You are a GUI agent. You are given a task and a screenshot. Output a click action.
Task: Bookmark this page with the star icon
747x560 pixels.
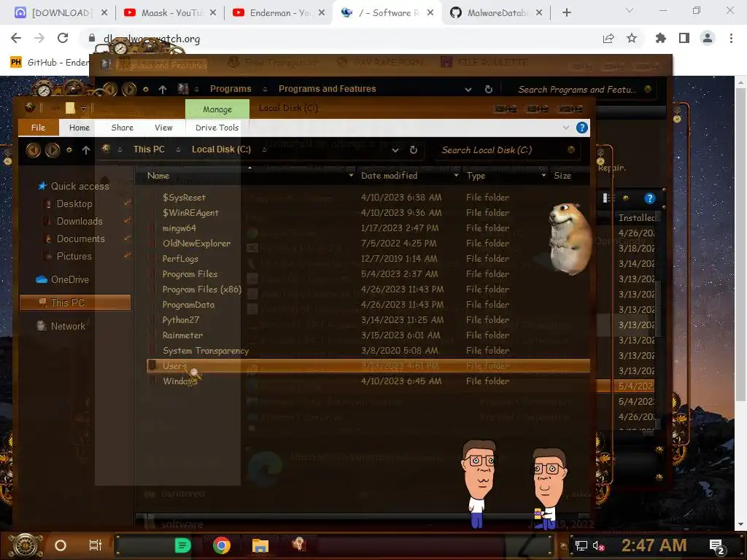tap(632, 38)
